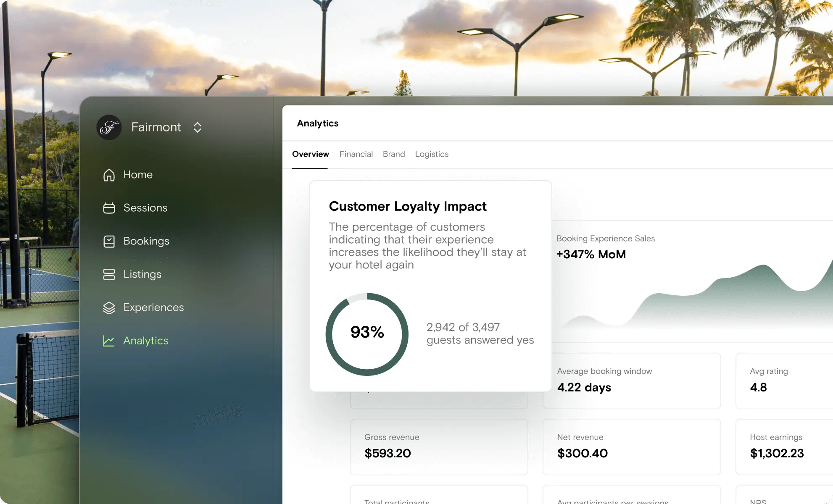Image resolution: width=833 pixels, height=504 pixels.
Task: Go to Experiences in the sidebar
Action: click(153, 307)
